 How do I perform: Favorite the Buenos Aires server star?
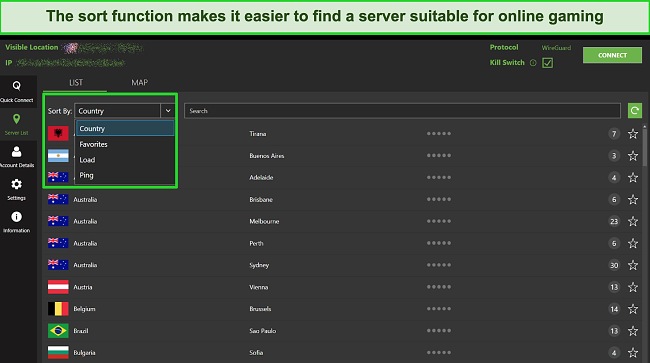(x=633, y=156)
